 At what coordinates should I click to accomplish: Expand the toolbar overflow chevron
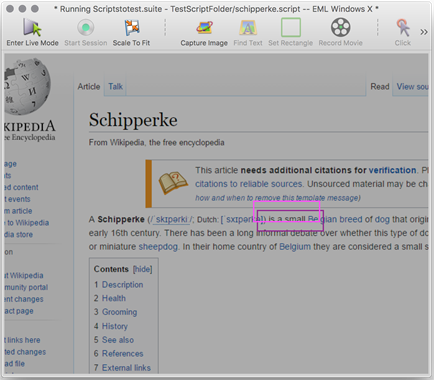424,32
